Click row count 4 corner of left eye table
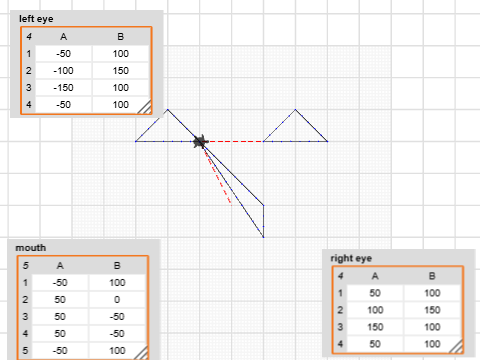 [29, 37]
